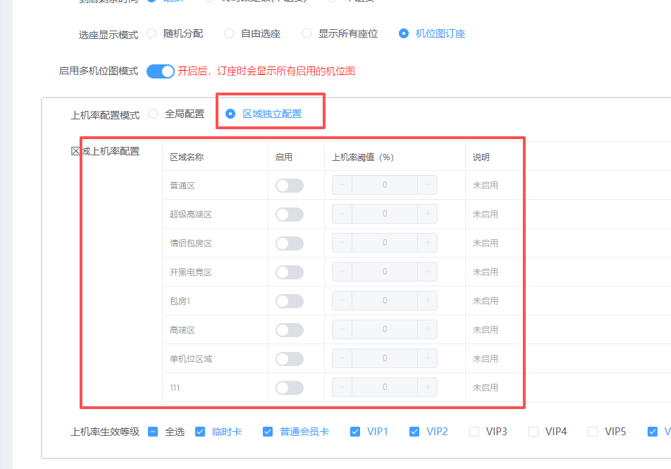This screenshot has width=671, height=469.
Task: Click 未启用 status in the 高端区 row
Action: [x=485, y=330]
